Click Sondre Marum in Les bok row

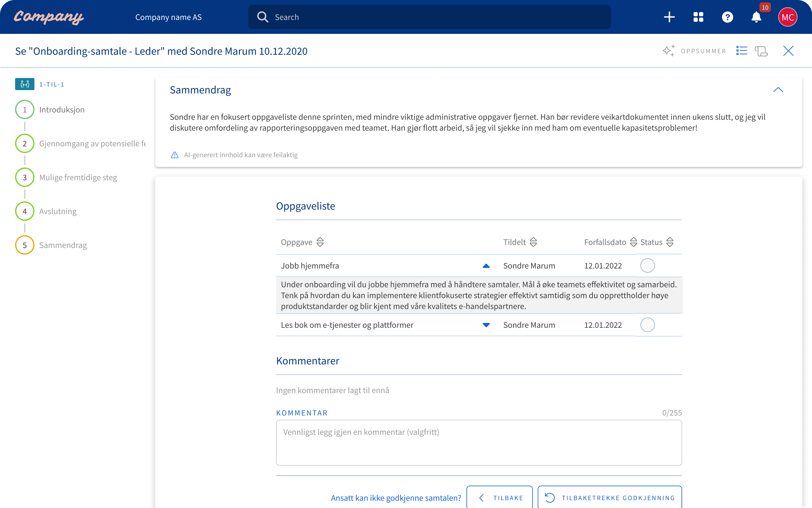point(529,325)
